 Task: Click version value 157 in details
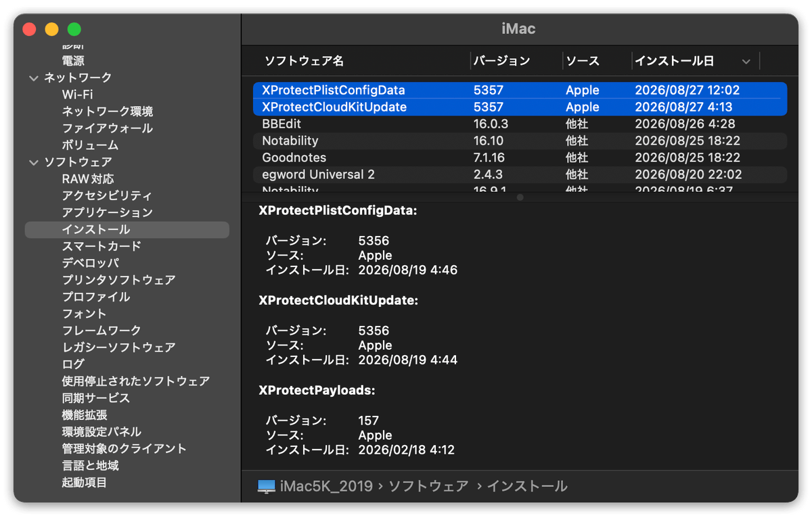(x=368, y=420)
